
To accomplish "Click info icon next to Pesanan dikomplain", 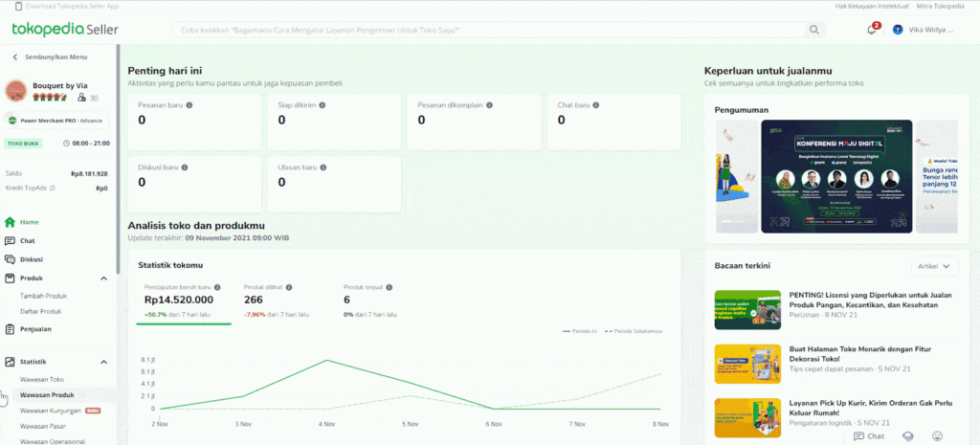I will click(489, 105).
